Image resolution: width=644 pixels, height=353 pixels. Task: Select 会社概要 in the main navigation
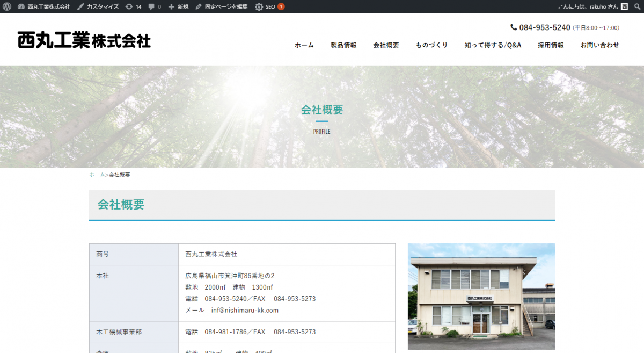click(386, 45)
